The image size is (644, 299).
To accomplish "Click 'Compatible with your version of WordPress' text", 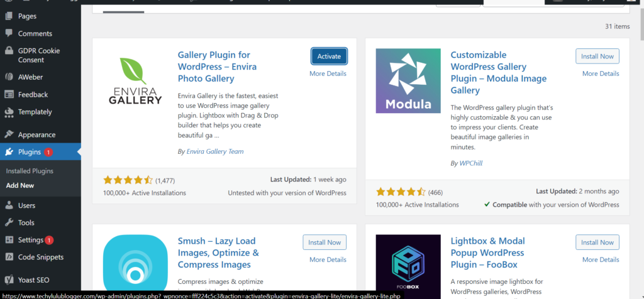I will 552,204.
